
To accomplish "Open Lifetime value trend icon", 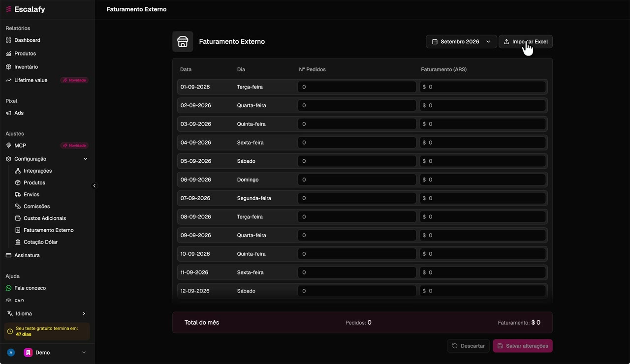I will (x=8, y=80).
